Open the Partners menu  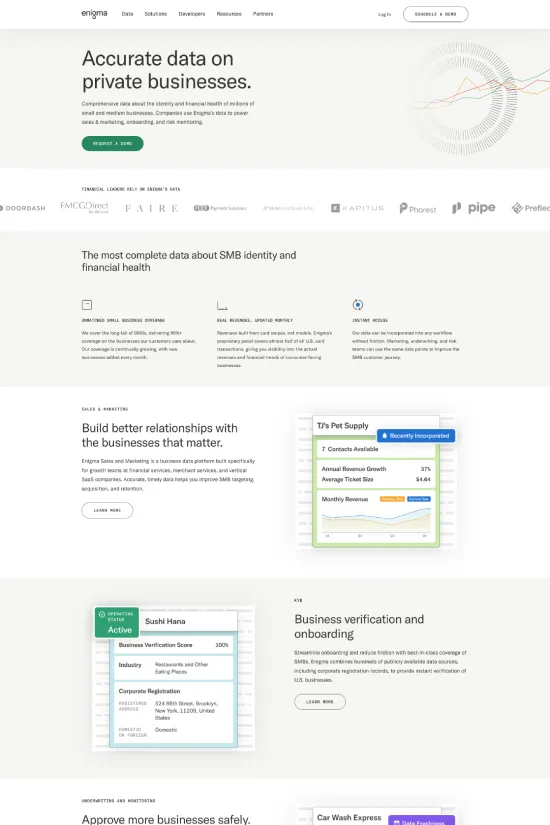coord(263,14)
